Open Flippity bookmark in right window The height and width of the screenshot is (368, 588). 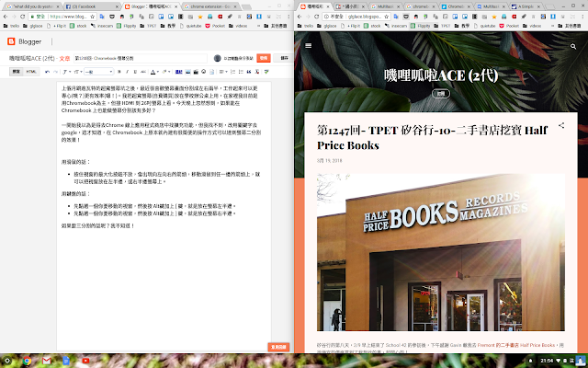421,26
